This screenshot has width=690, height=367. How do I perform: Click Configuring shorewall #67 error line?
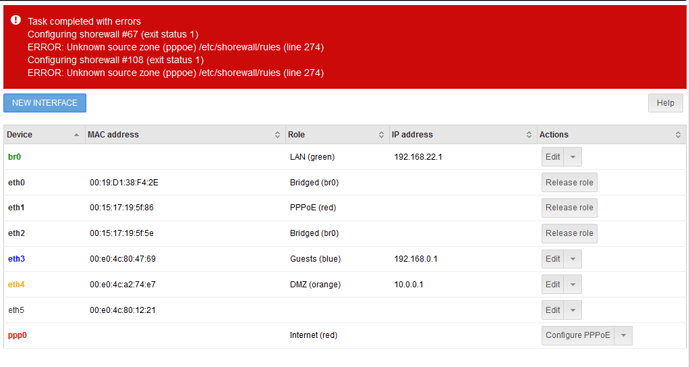pos(113,34)
